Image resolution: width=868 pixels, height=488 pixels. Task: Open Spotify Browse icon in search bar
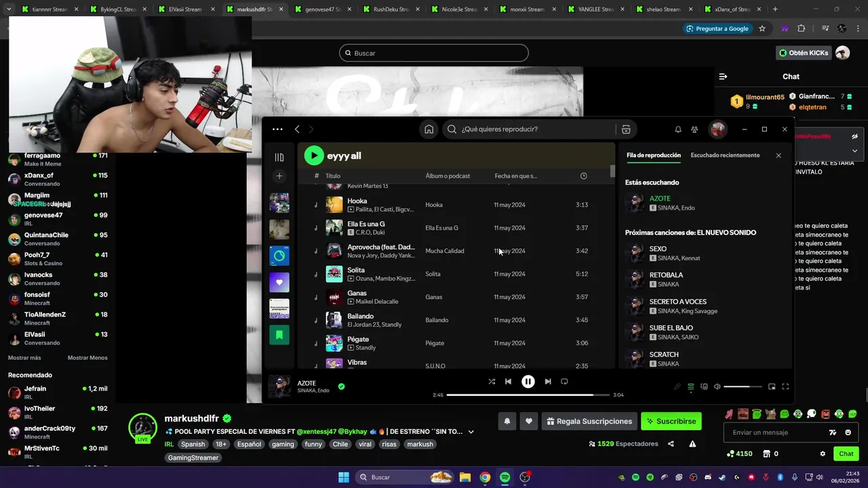click(x=626, y=129)
